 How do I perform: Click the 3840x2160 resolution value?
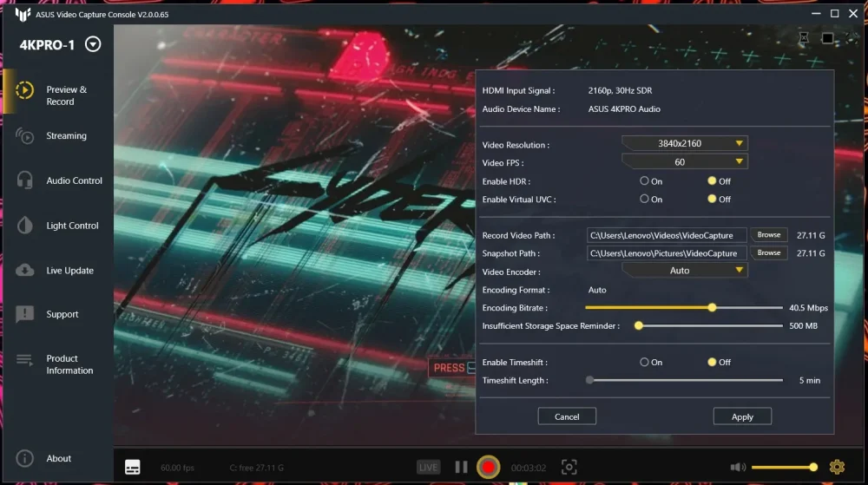tap(680, 143)
